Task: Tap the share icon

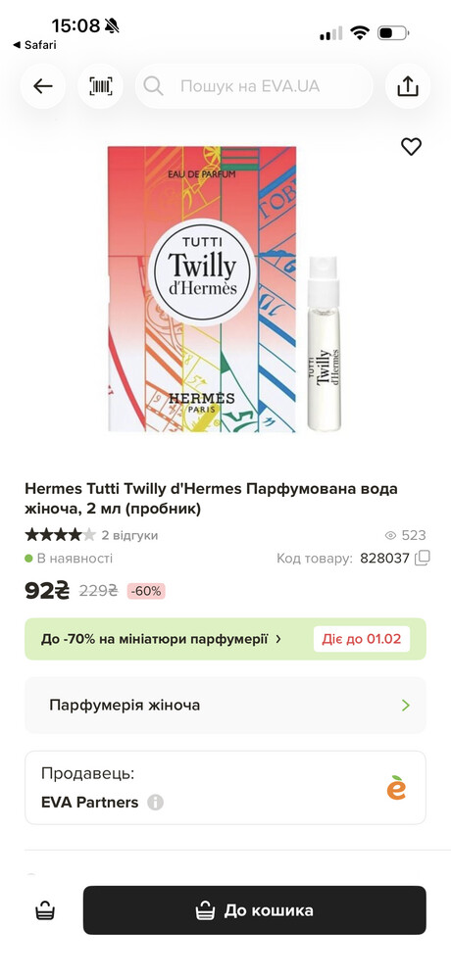Action: (x=407, y=86)
